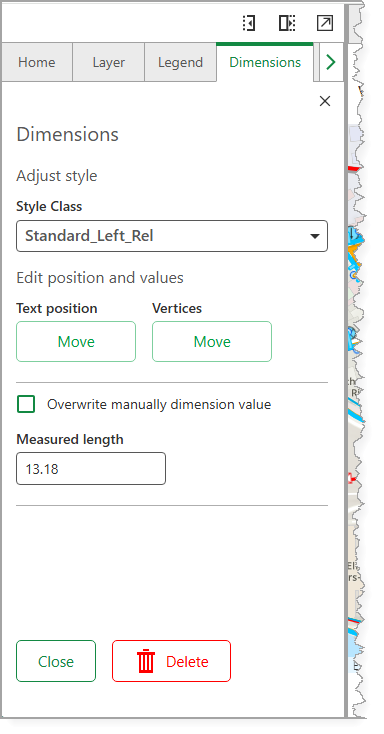
Task: Click Move button under Vertices
Action: [x=212, y=341]
